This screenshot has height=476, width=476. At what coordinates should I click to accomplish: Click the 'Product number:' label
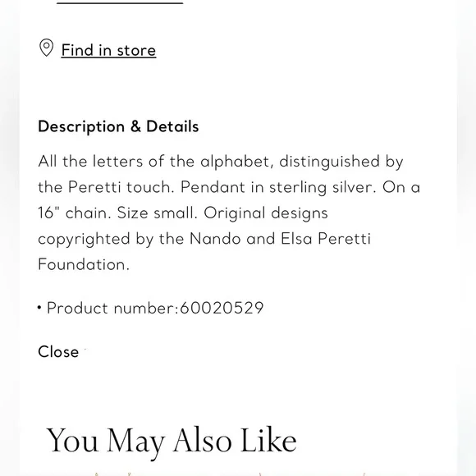112,308
